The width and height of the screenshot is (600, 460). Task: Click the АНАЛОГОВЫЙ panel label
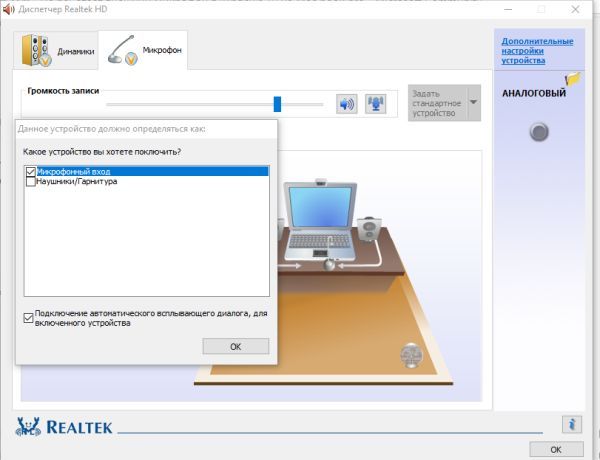pos(534,93)
